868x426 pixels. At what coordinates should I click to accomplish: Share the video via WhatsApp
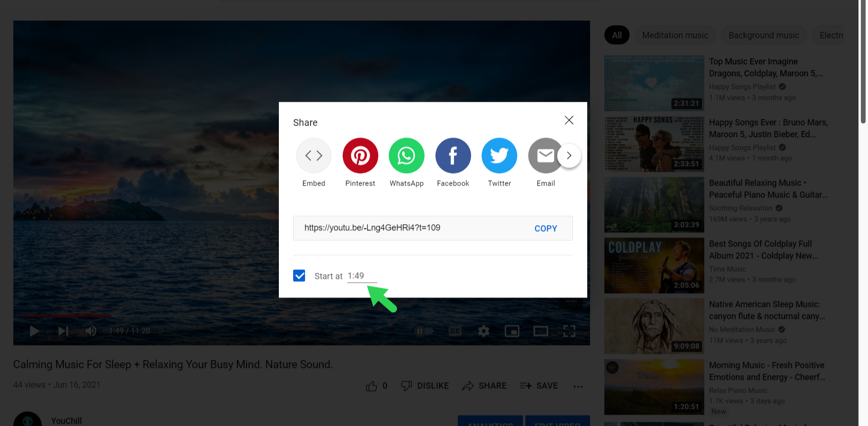coord(406,156)
